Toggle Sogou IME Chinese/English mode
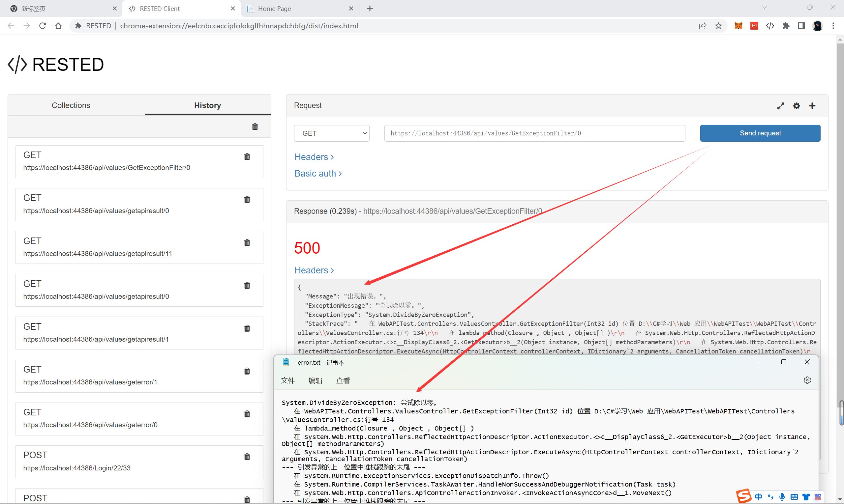844x504 pixels. 759,497
